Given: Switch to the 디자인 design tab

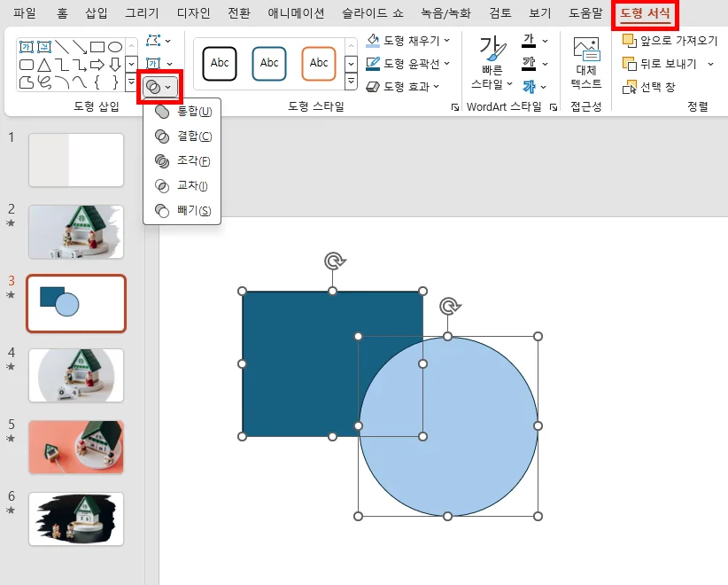Looking at the screenshot, I should coord(194,13).
